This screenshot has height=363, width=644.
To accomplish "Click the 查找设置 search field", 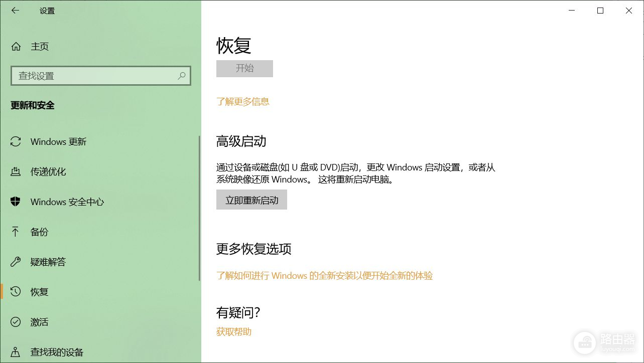I will click(x=101, y=76).
